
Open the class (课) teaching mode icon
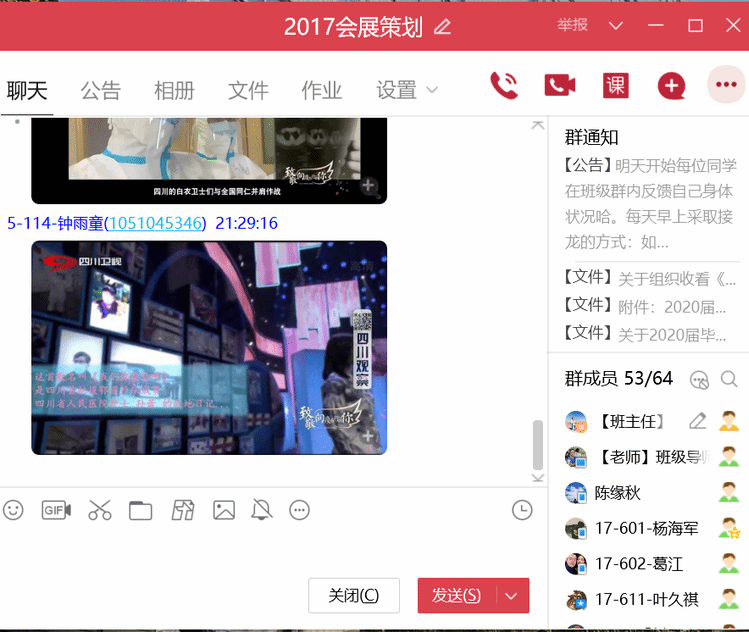615,86
